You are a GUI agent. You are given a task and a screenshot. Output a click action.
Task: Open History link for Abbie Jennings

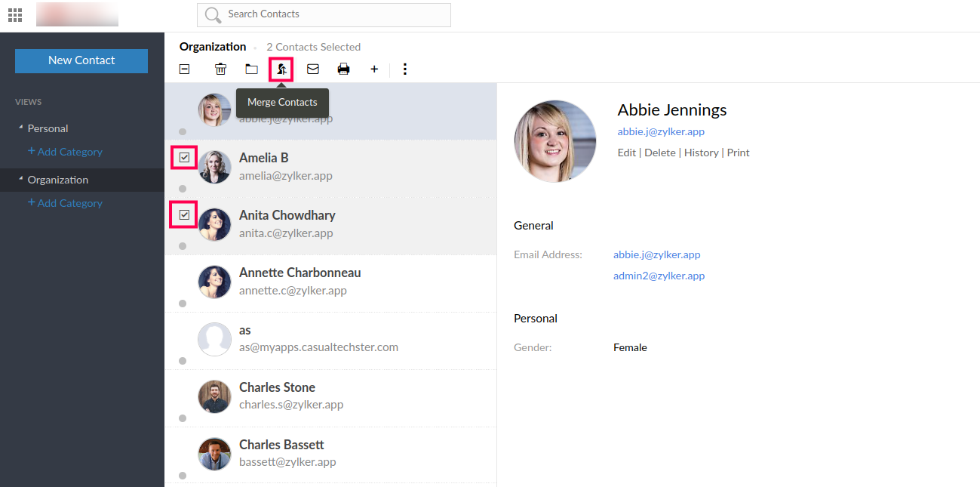coord(701,153)
